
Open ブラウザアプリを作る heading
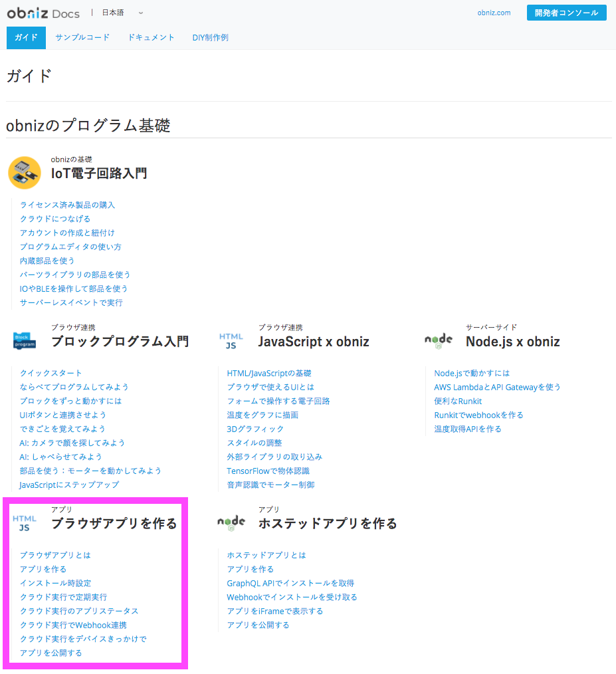(x=114, y=524)
